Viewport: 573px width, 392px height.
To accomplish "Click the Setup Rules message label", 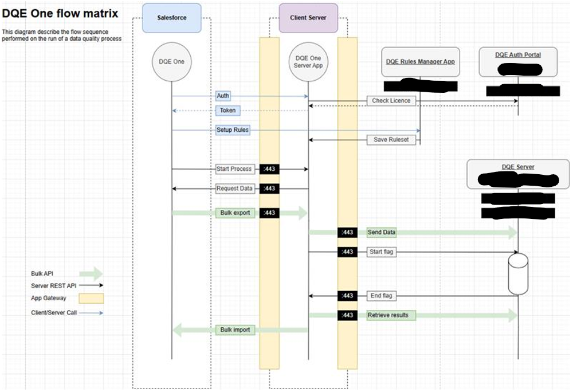I will point(234,130).
